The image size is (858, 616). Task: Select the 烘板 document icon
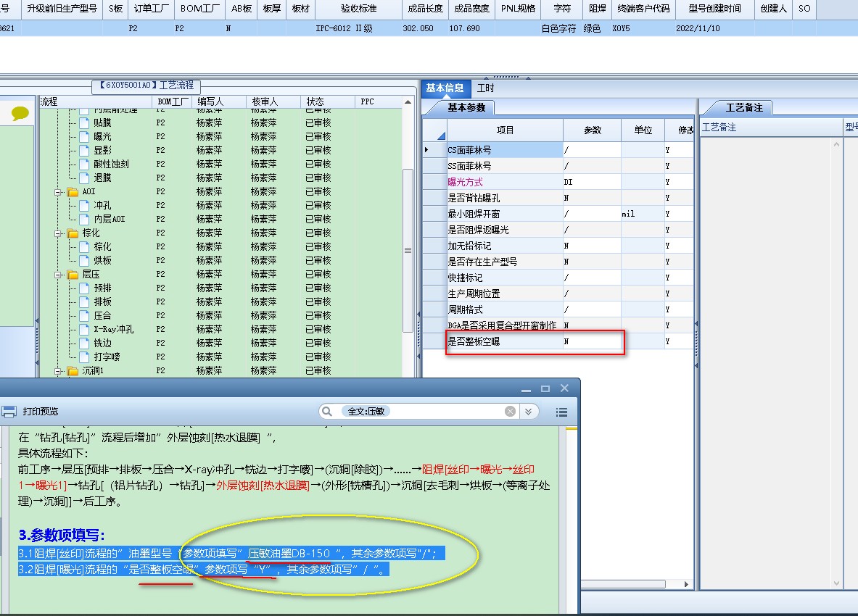point(84,261)
